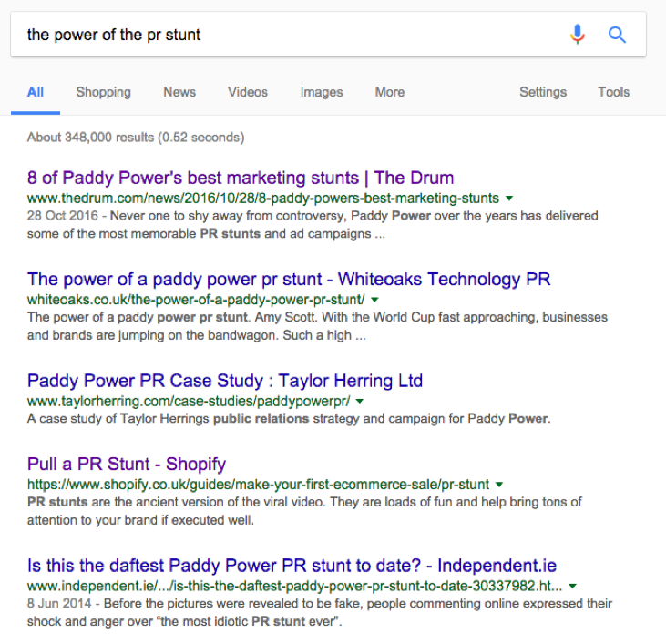Screen dimensions: 666x644
Task: Open the Shopify Pull a PR Stunt link
Action: coord(127,464)
